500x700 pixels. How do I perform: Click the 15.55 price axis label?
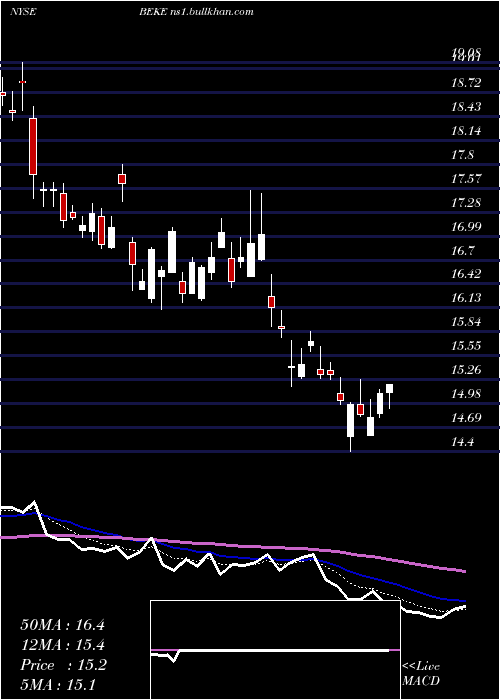[x=467, y=346]
